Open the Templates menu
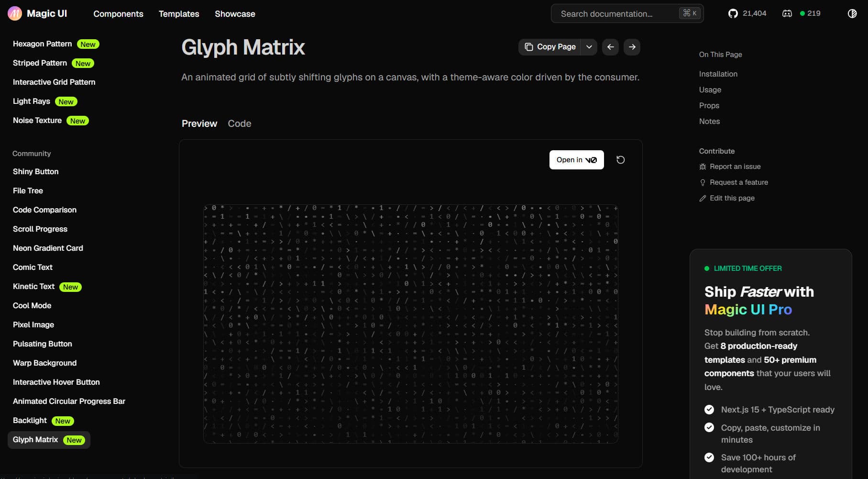 (179, 14)
